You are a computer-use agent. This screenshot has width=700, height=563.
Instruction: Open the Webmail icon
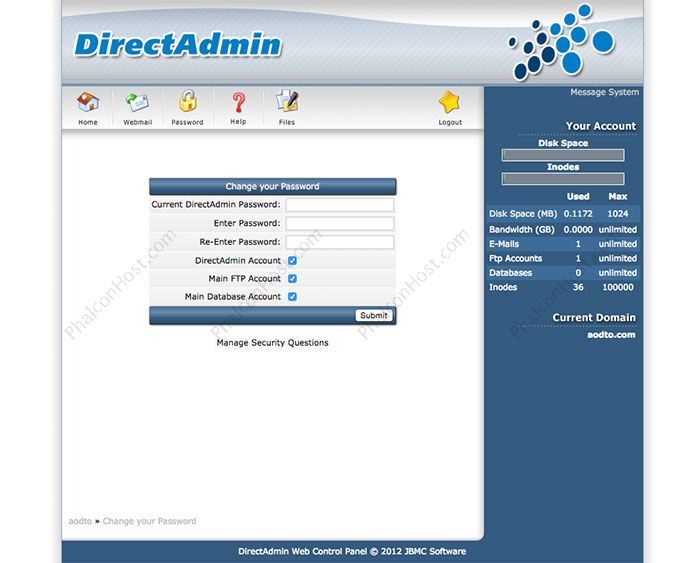pos(138,103)
